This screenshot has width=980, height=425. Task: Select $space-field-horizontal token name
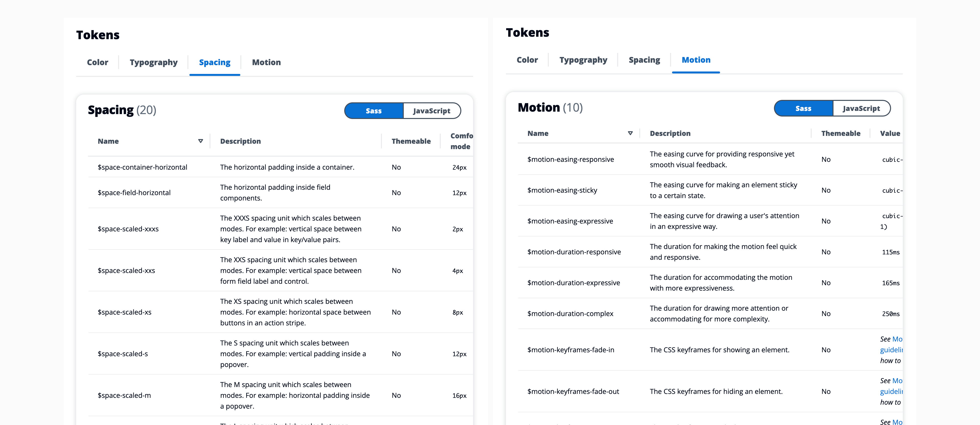(134, 193)
